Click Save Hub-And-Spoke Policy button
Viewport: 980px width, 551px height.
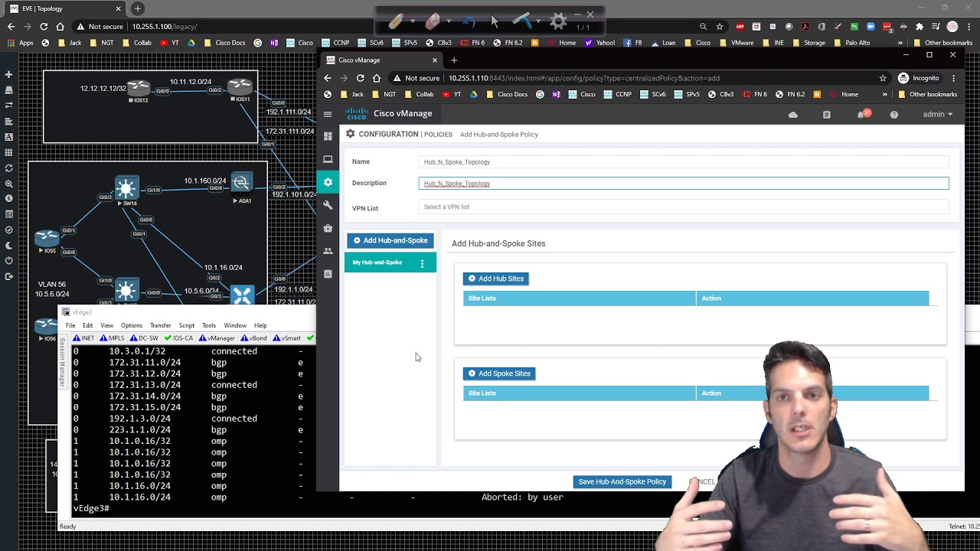click(622, 482)
